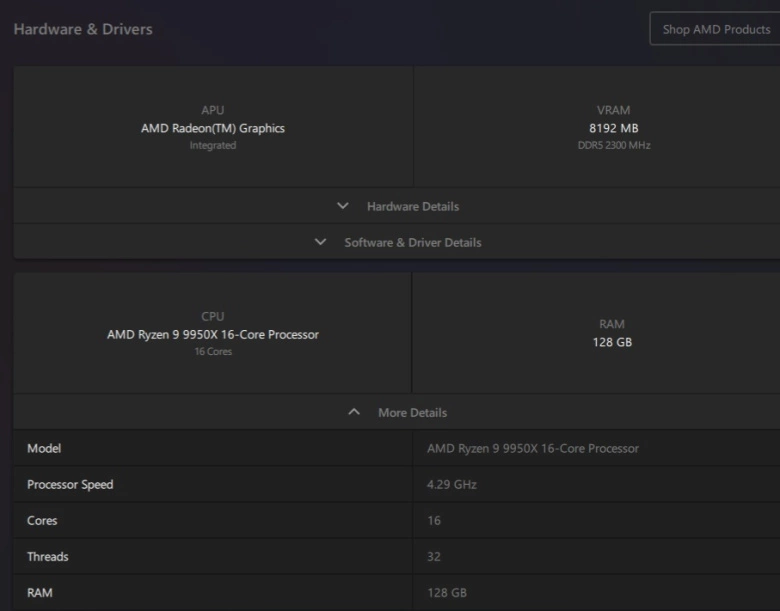Click the 128 GB value in RAM card

612,342
